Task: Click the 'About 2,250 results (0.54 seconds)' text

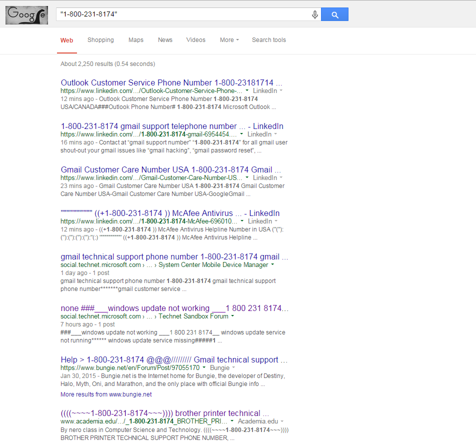Action: (x=107, y=63)
